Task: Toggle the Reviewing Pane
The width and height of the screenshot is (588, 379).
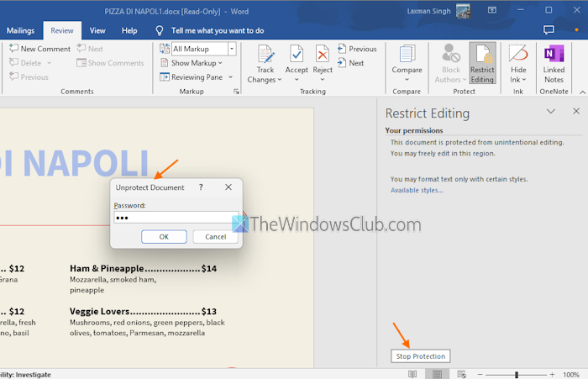Action: click(x=192, y=77)
